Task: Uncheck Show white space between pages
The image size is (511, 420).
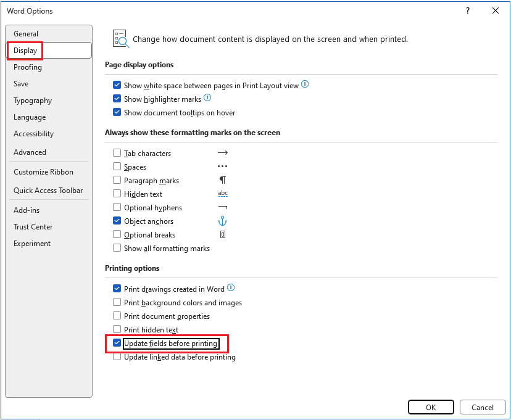Action: (x=117, y=85)
